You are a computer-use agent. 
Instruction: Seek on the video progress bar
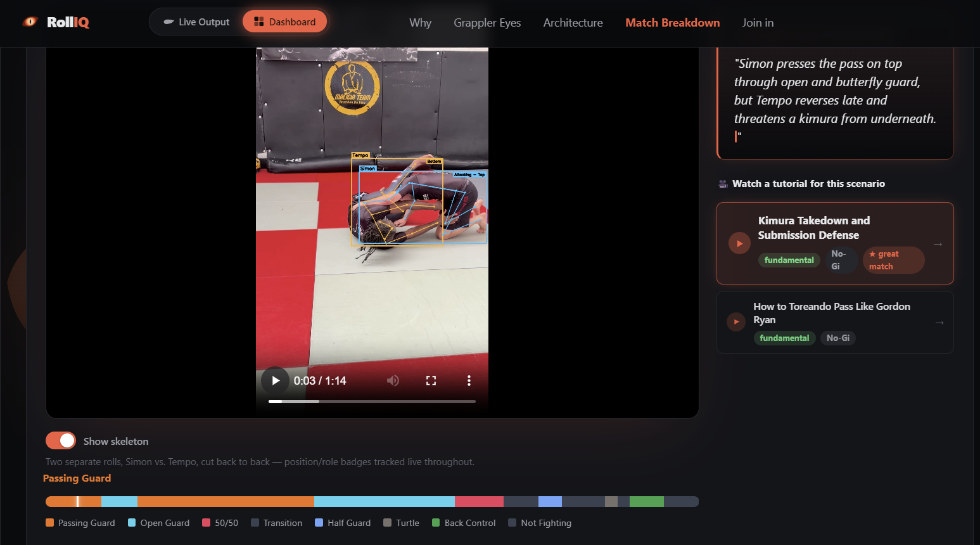372,401
